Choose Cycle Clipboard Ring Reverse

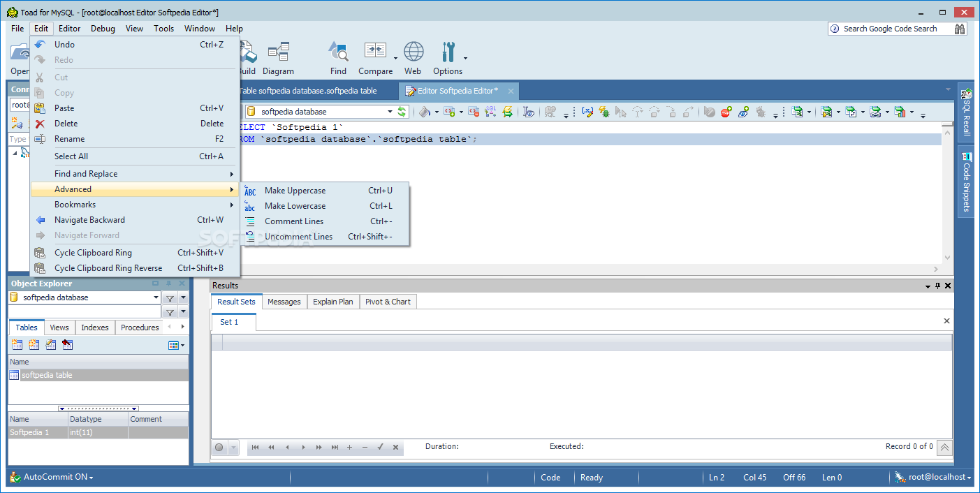tap(135, 268)
